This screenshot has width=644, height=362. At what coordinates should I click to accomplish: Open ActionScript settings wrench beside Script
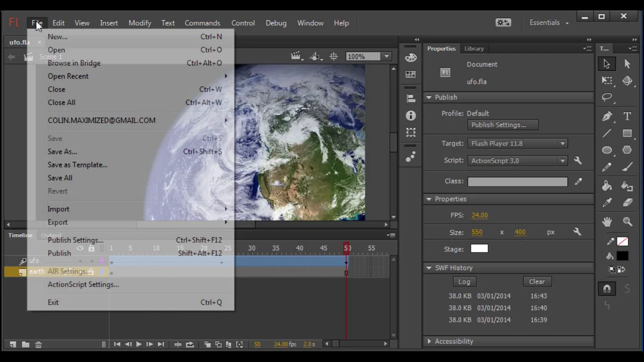point(578,161)
